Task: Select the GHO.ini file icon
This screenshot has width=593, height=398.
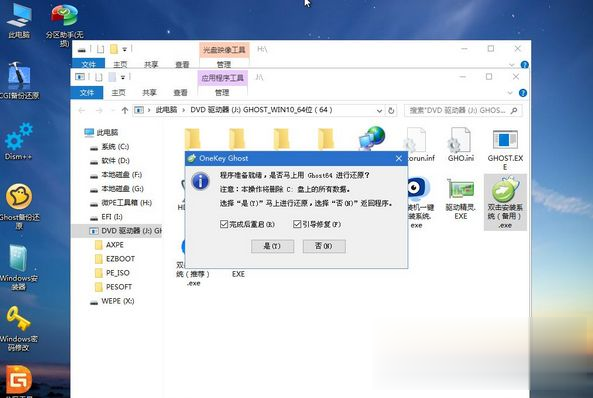Action: 460,145
